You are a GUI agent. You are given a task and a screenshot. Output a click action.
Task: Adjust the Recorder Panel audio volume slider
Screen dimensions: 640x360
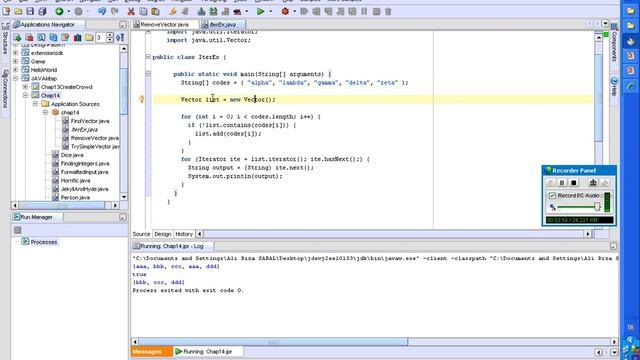tap(597, 207)
